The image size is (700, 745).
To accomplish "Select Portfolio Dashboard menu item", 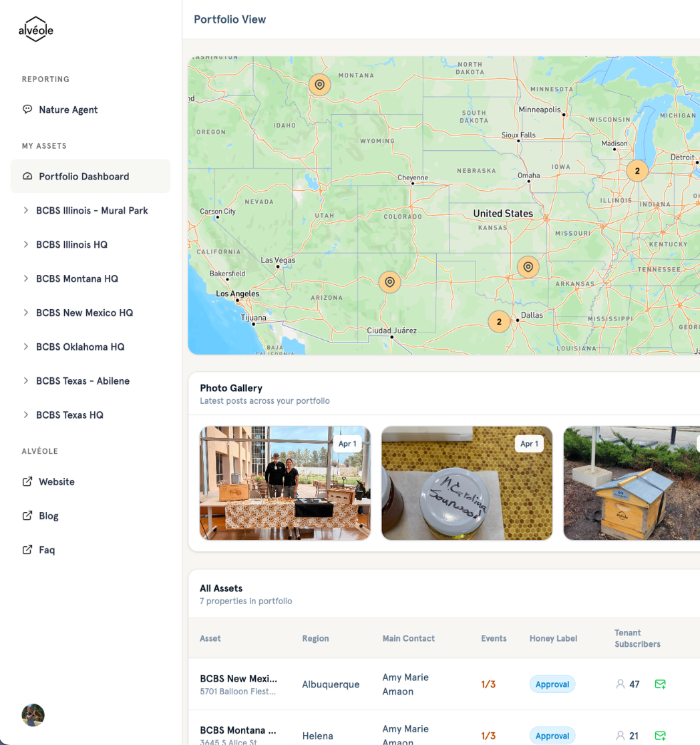I will pyautogui.click(x=90, y=176).
